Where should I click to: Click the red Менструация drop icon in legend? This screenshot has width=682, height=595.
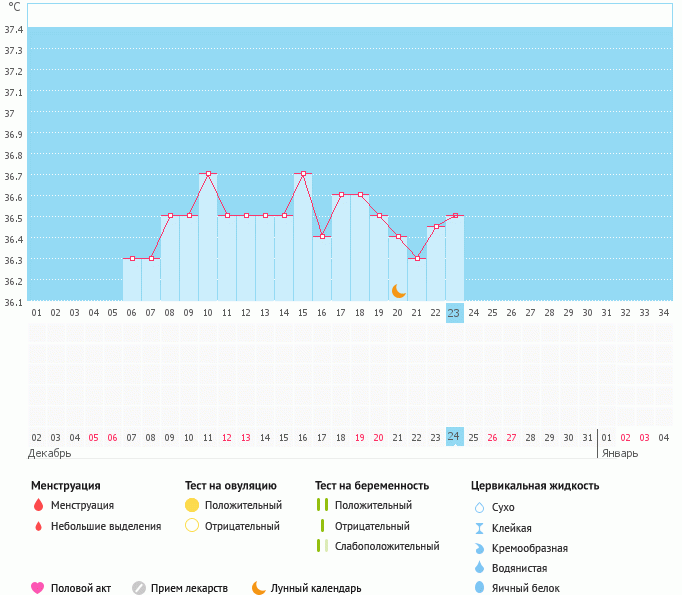tap(38, 505)
